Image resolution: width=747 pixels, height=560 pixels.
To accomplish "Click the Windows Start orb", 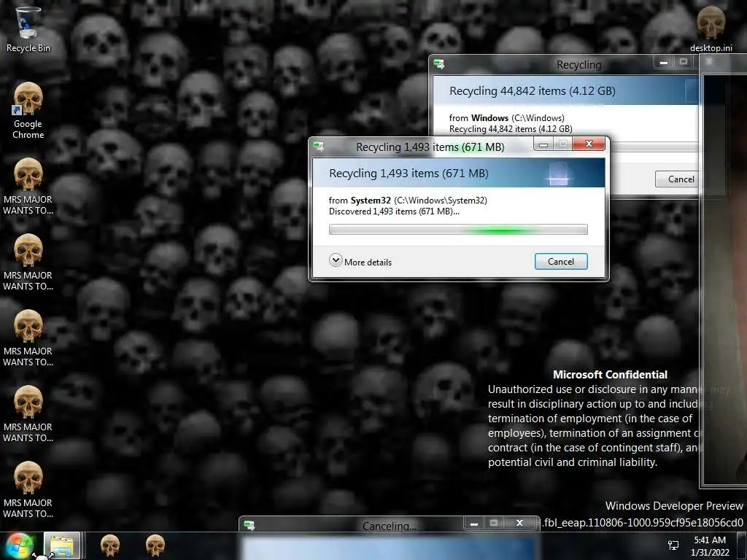I will tap(19, 545).
